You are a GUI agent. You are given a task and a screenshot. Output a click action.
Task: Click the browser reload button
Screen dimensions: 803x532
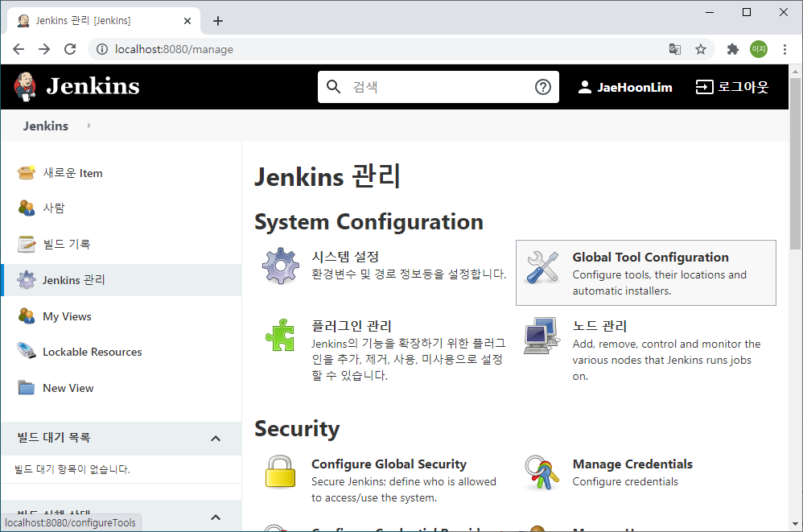(70, 49)
